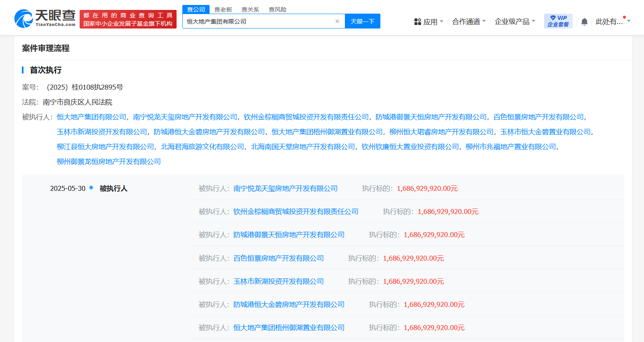Click the 天眼一下 search button
This screenshot has height=342, width=644.
pos(363,21)
